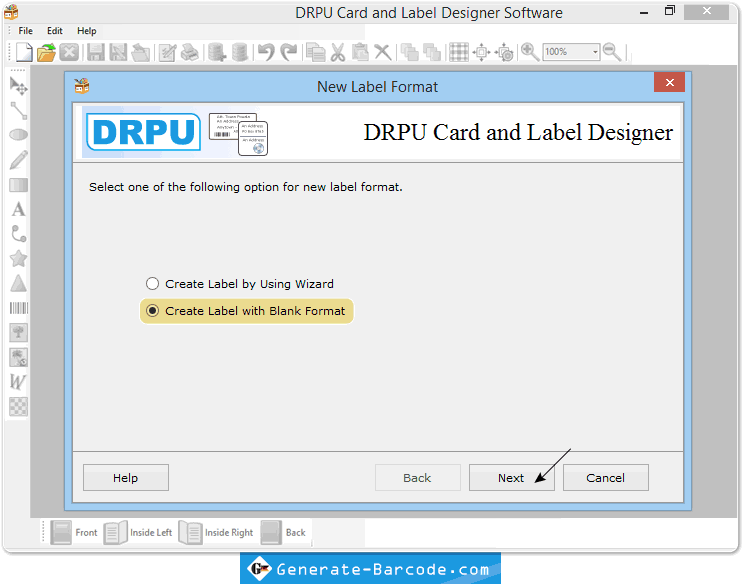Click the Back button in dialog
Image resolution: width=744 pixels, height=584 pixels.
coord(418,478)
